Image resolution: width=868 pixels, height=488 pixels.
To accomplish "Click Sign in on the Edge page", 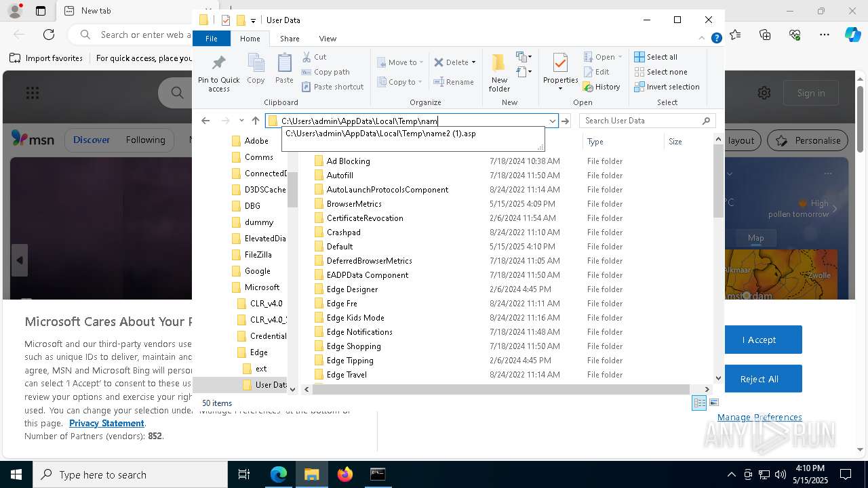I will (811, 93).
